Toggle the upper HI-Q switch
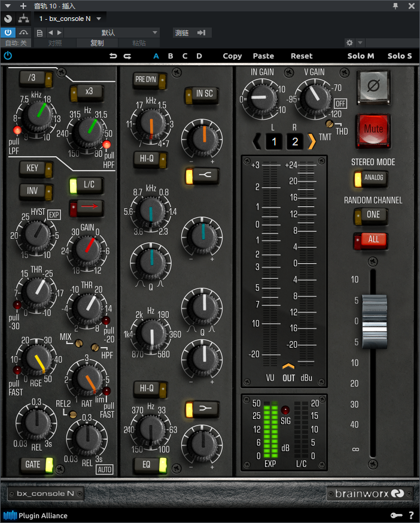The height and width of the screenshot is (523, 420). pos(150,159)
